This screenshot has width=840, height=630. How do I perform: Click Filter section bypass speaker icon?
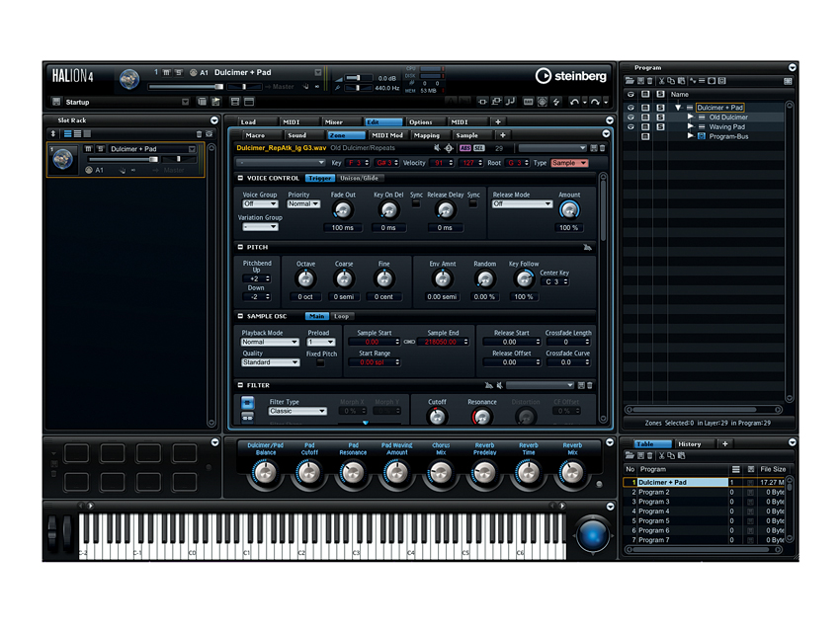(x=499, y=385)
